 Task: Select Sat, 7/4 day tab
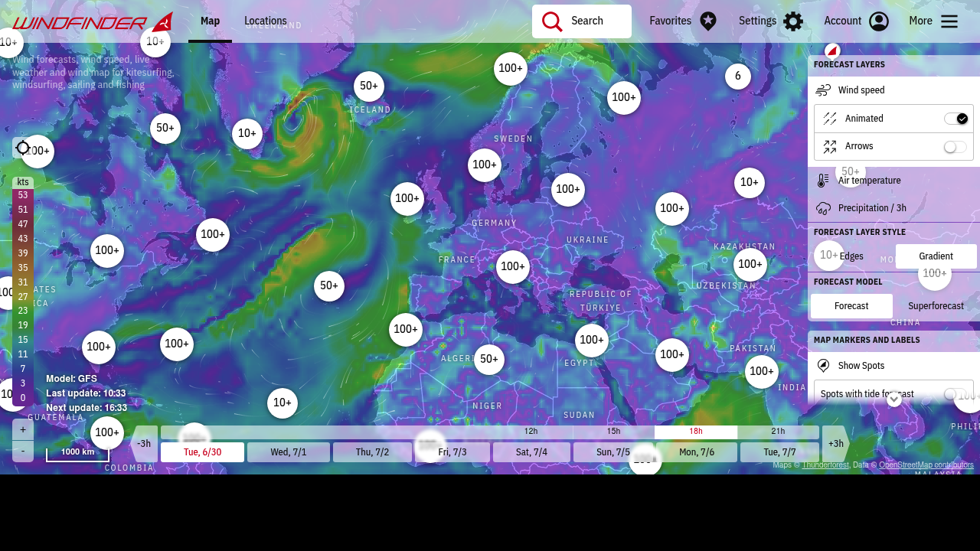click(x=531, y=452)
